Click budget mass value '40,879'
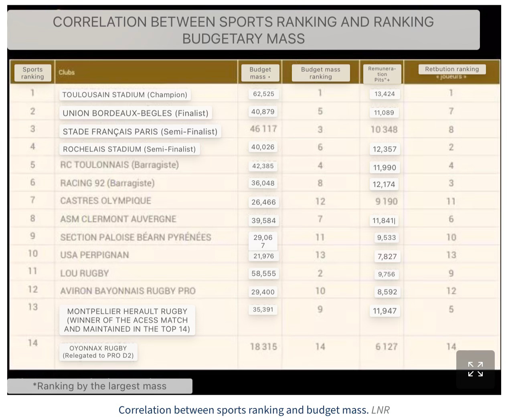 point(263,112)
